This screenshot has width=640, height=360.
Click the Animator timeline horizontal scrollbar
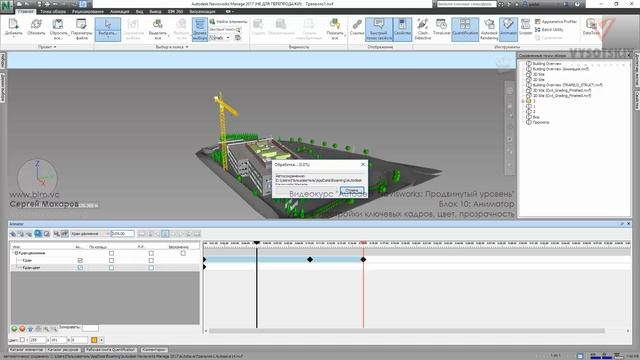click(407, 331)
